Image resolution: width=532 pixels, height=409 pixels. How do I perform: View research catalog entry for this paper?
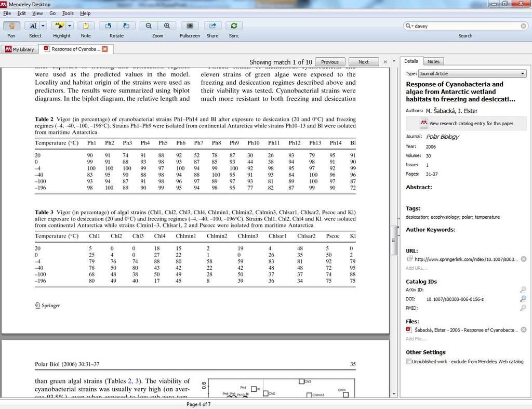tap(466, 124)
